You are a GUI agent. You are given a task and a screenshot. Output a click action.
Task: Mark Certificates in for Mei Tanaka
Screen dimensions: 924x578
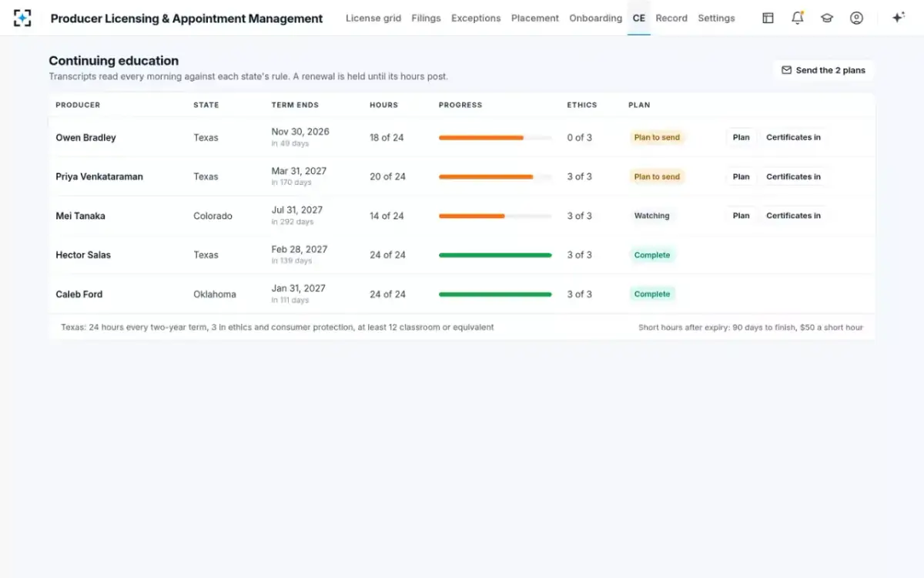click(793, 216)
